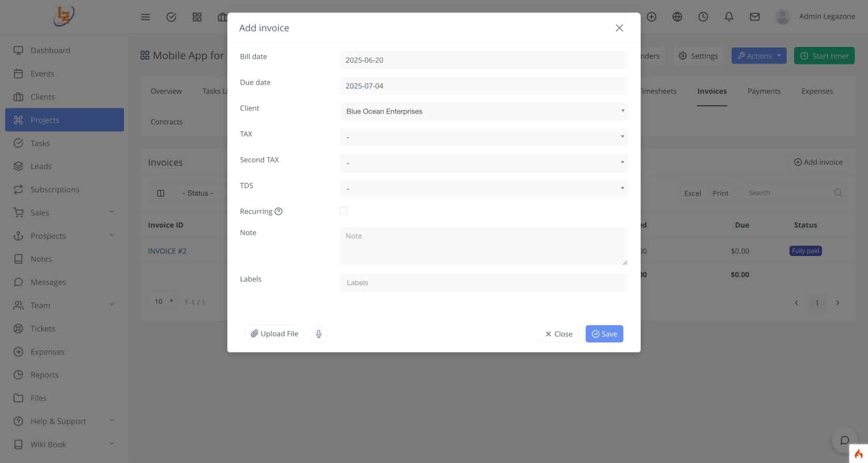The image size is (868, 463).
Task: Click the checkmark to-do icon in the top bar
Action: (172, 17)
